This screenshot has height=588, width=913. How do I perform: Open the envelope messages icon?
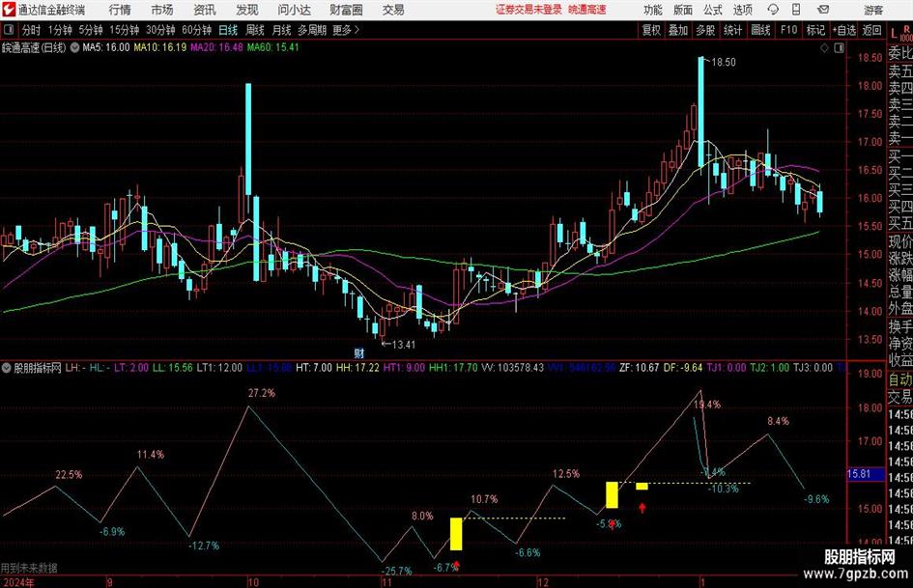tap(823, 10)
